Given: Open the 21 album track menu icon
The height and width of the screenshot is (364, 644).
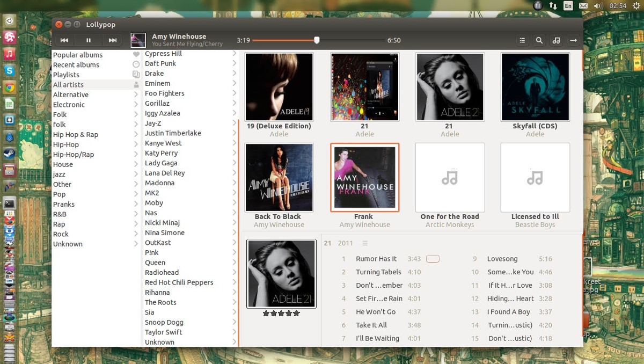Looking at the screenshot, I should pos(365,243).
